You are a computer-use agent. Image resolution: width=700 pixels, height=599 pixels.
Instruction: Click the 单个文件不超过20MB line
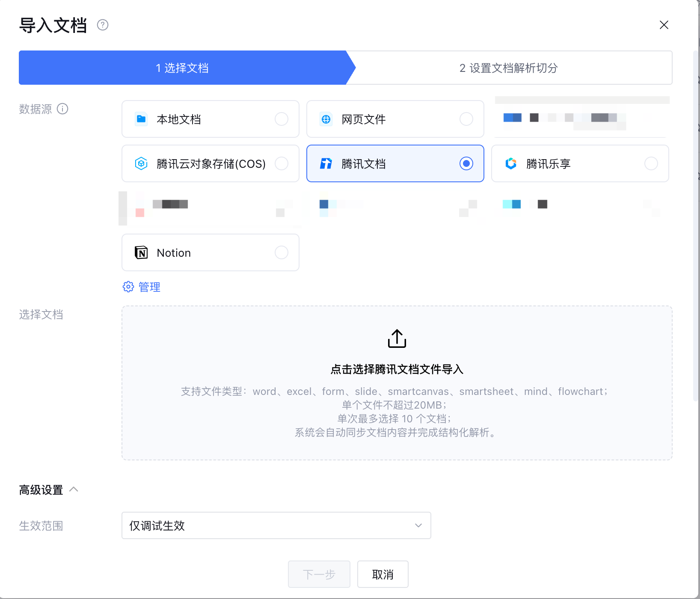pos(395,405)
